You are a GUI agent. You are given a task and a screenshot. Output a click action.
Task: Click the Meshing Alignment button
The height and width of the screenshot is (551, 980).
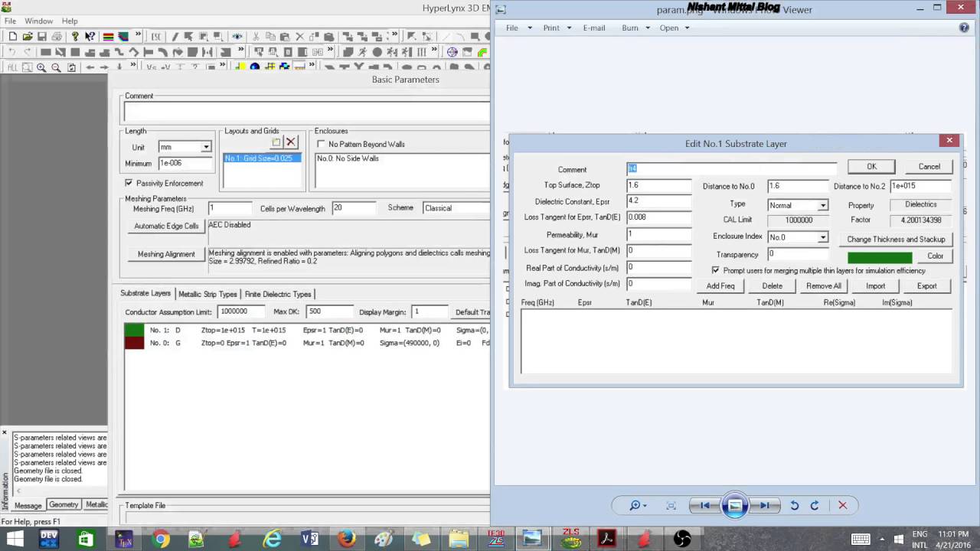(166, 254)
